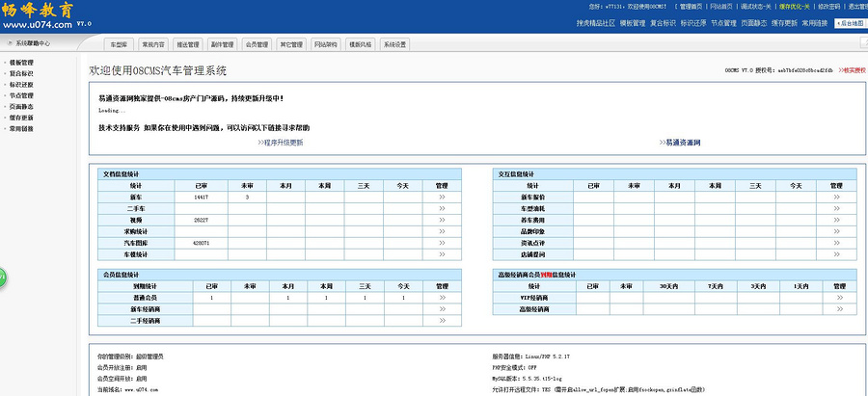Click the 后台地图 button
The width and height of the screenshot is (868, 396).
[851, 23]
